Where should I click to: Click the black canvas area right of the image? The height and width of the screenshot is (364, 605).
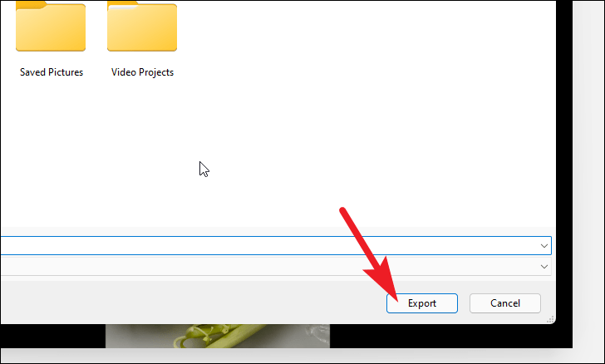click(450, 336)
